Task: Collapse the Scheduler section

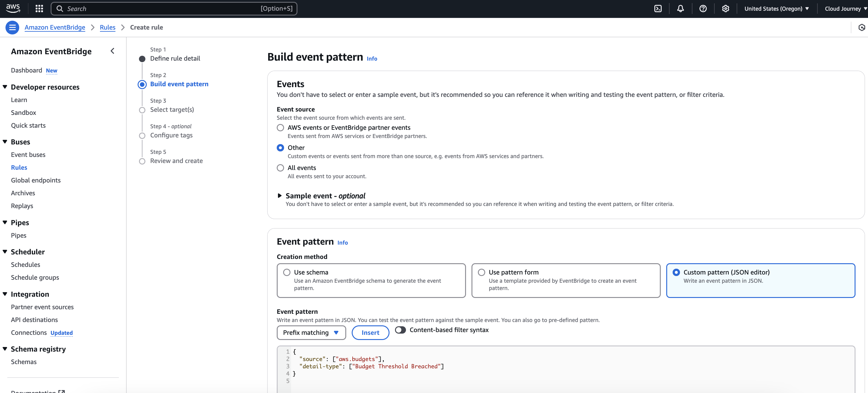Action: 5,252
